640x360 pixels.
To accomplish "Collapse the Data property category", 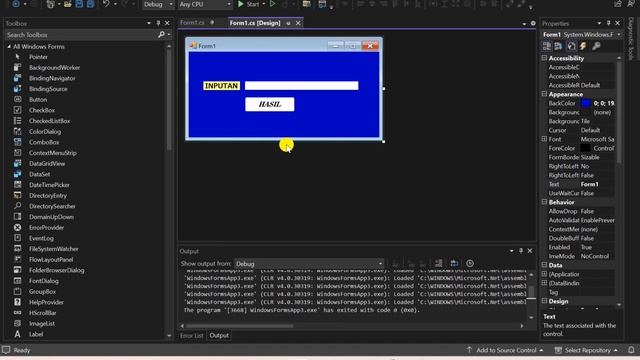I will point(544,265).
